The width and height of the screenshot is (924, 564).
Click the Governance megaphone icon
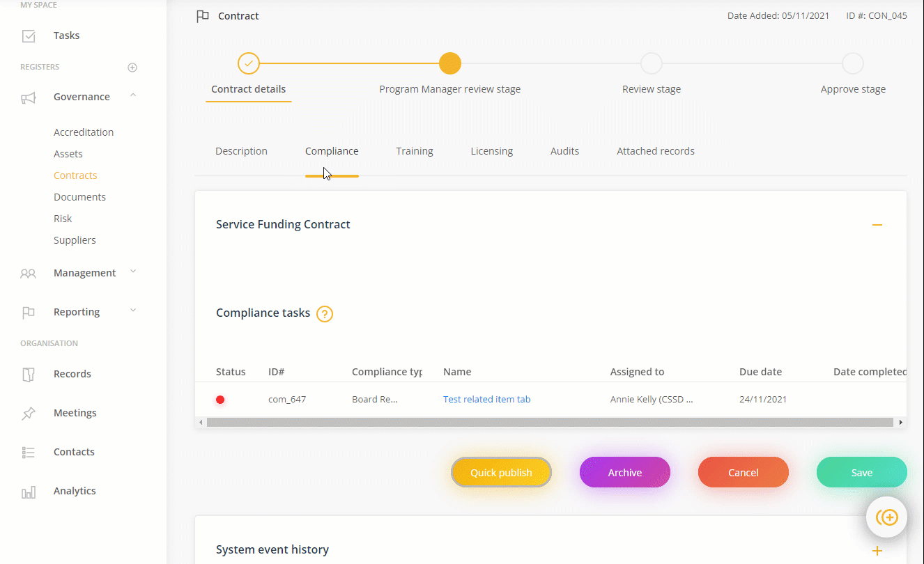pyautogui.click(x=28, y=97)
